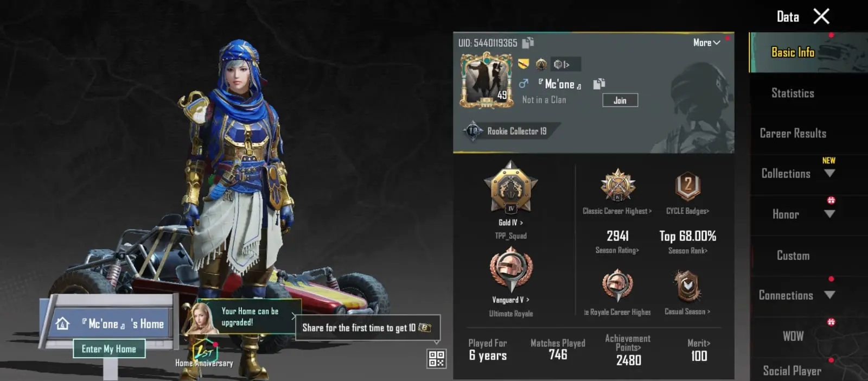The width and height of the screenshot is (868, 381).
Task: Open the Season Rating link
Action: click(617, 250)
